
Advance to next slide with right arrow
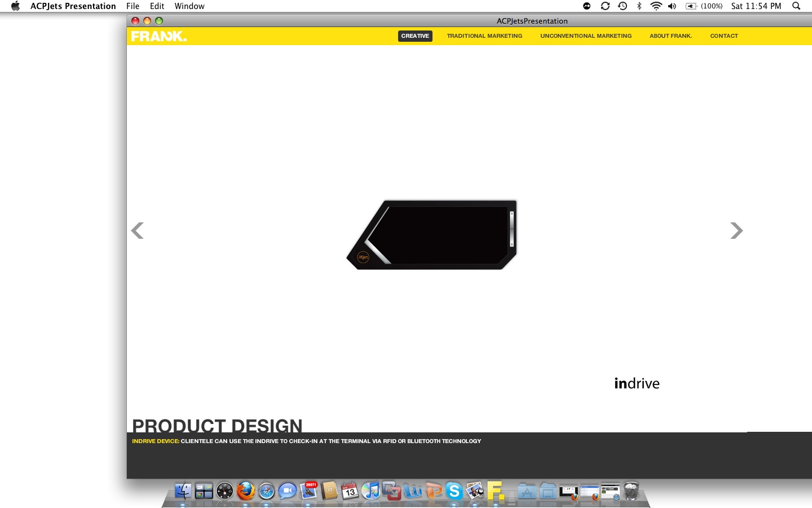(x=736, y=230)
